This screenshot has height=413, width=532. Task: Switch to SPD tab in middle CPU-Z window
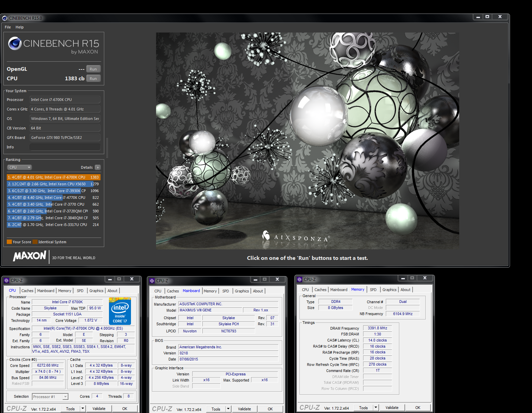point(226,291)
